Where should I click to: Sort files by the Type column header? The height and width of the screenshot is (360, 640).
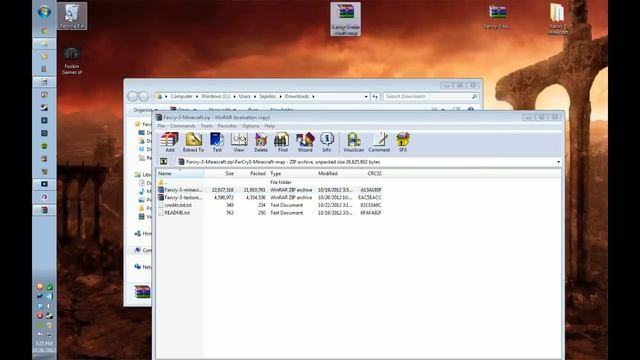click(292, 173)
